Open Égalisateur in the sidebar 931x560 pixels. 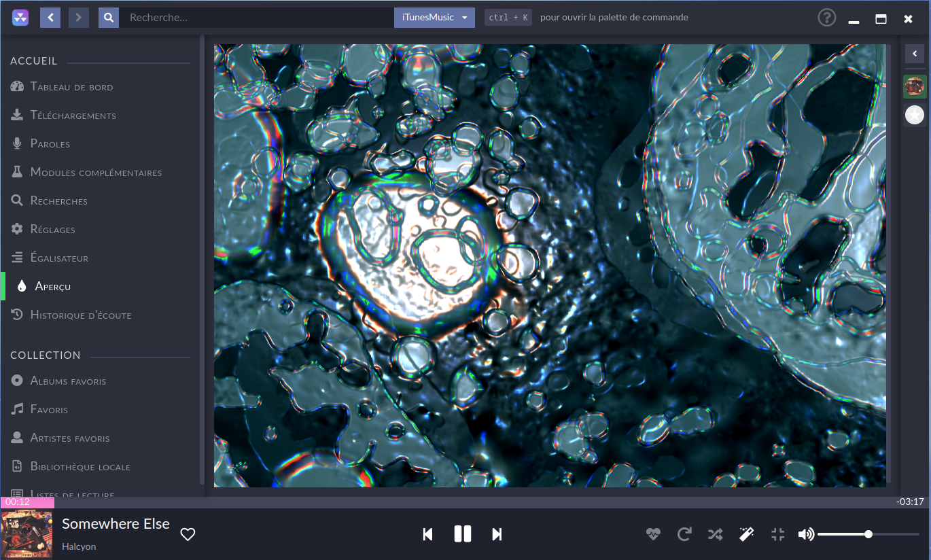point(59,258)
